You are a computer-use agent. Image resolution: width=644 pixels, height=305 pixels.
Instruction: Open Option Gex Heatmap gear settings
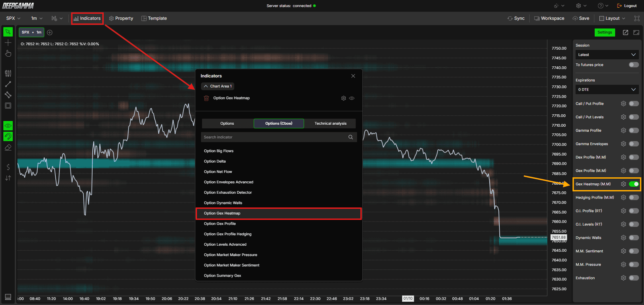[344, 98]
